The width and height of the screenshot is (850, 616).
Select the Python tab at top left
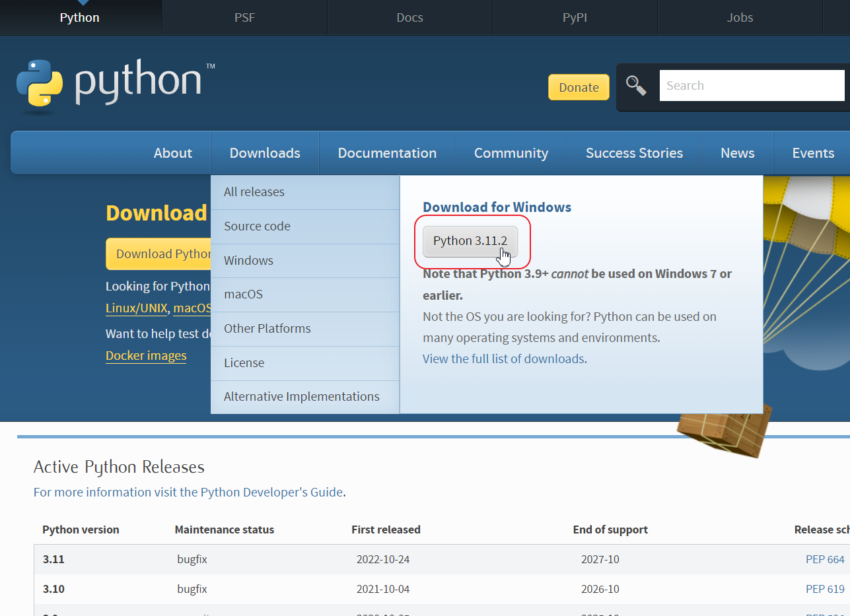[x=80, y=17]
